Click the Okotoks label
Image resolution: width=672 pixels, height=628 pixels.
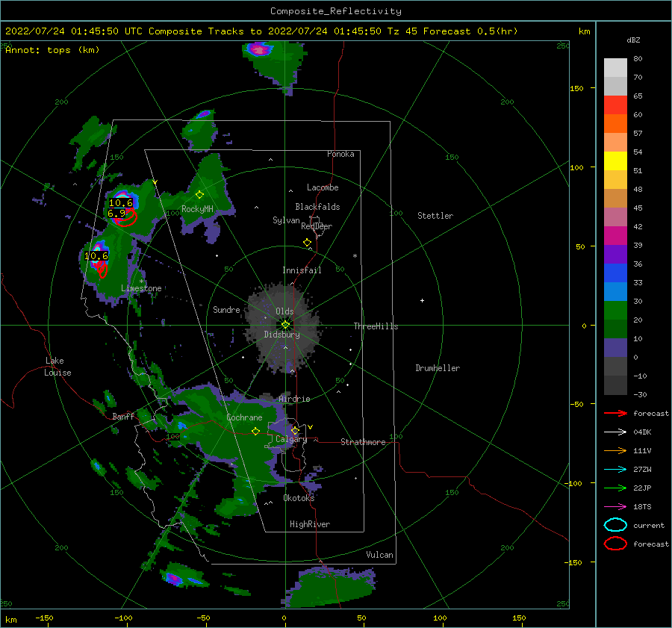[x=299, y=498]
